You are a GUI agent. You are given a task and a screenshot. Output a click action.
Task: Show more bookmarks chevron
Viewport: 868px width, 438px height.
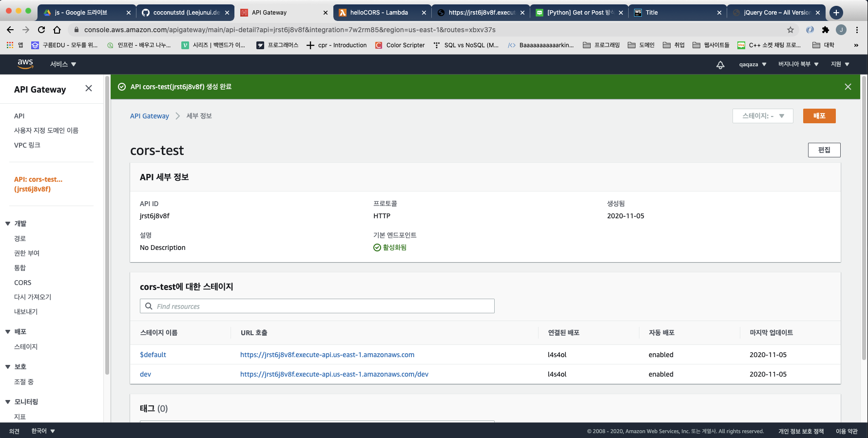pos(856,45)
